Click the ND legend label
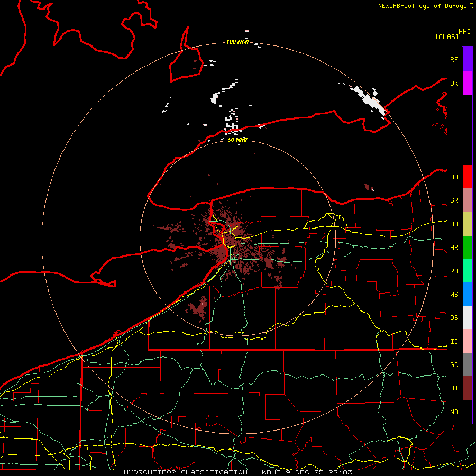This screenshot has height=476, width=476. pos(454,412)
